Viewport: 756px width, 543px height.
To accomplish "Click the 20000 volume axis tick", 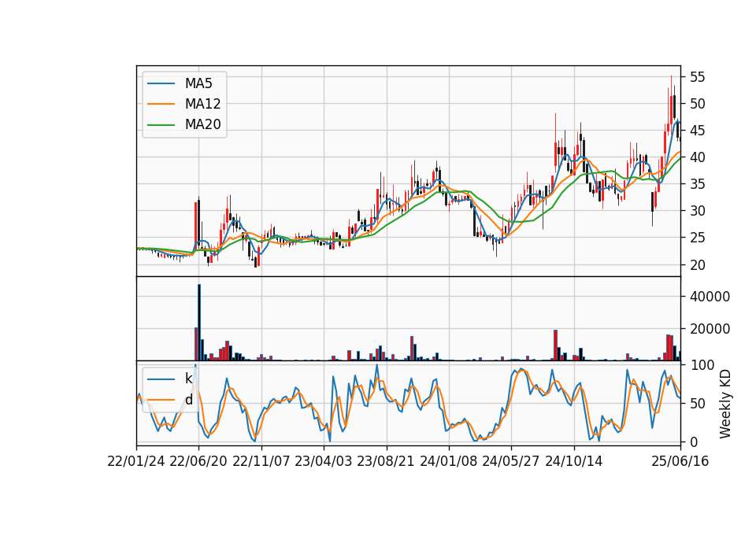I will pyautogui.click(x=710, y=329).
